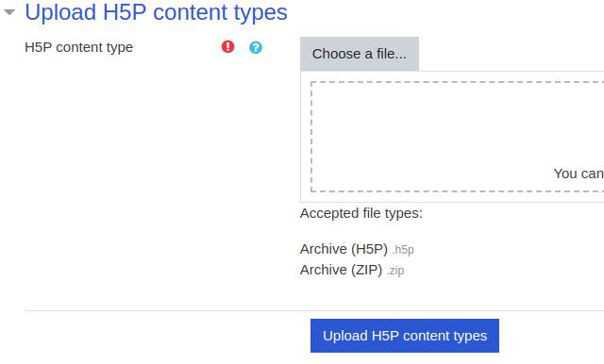
Task: Click the bottom dashed border of the drop zone
Action: point(457,190)
